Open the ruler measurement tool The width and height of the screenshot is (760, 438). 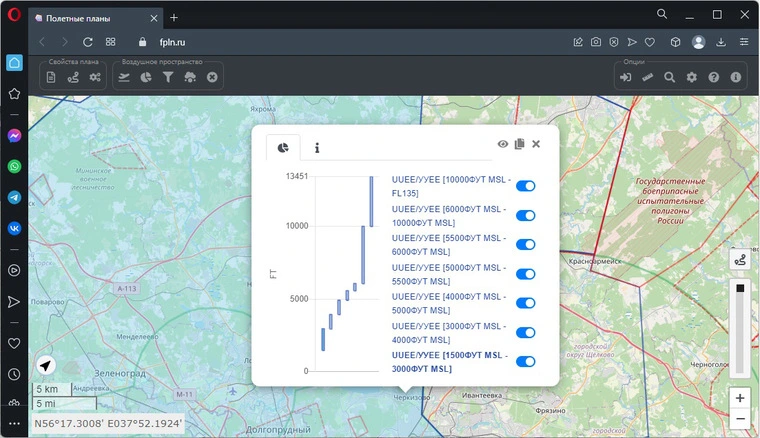[647, 77]
